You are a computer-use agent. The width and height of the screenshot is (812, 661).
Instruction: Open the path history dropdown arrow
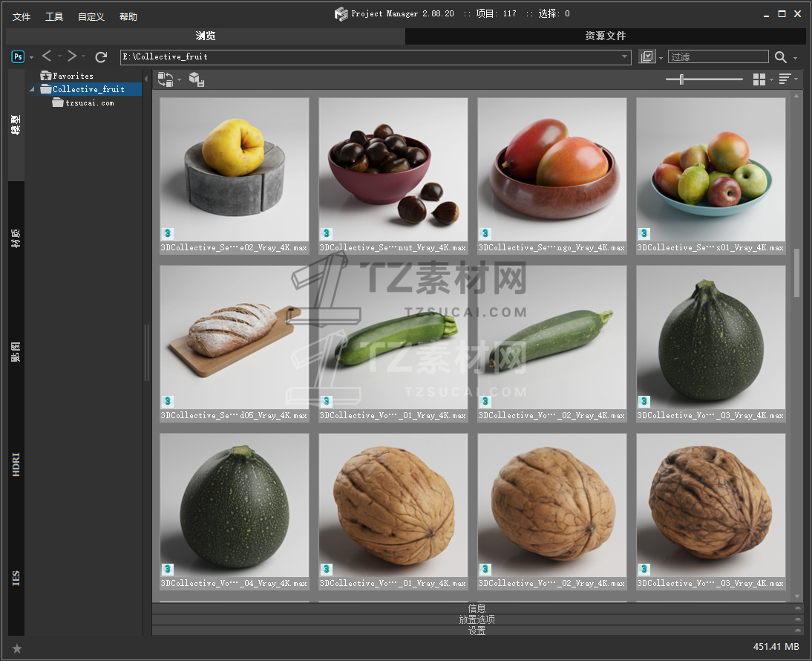click(x=625, y=56)
